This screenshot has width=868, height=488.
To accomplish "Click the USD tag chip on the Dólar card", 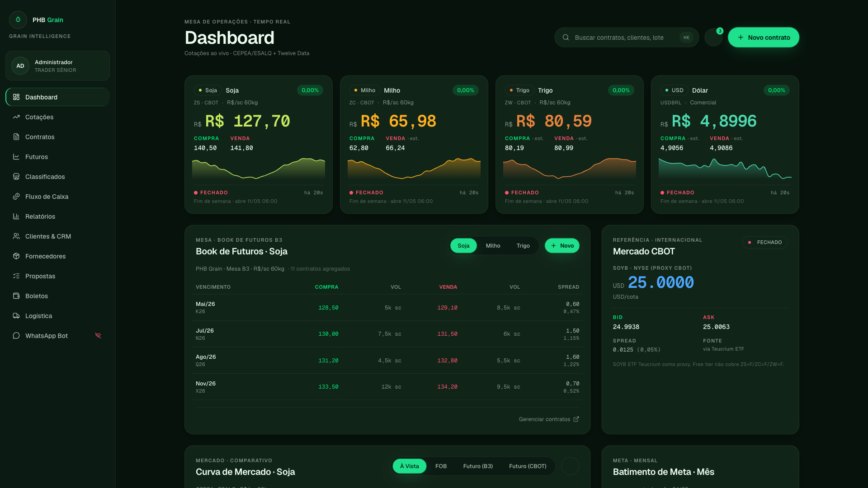I will click(x=674, y=90).
